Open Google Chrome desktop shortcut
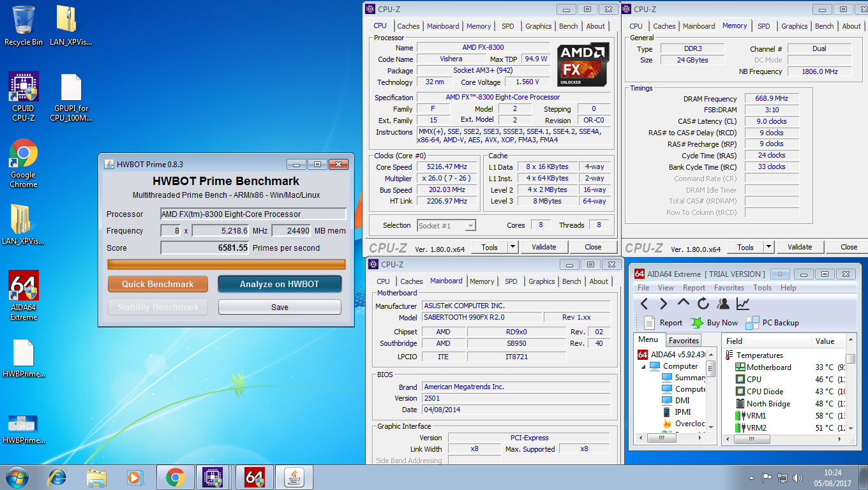868x490 pixels. pos(24,163)
